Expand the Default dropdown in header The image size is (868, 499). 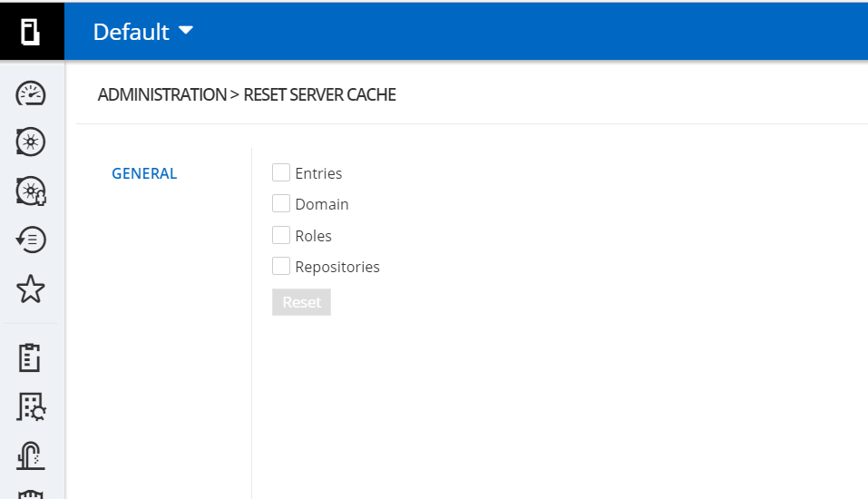pos(143,32)
